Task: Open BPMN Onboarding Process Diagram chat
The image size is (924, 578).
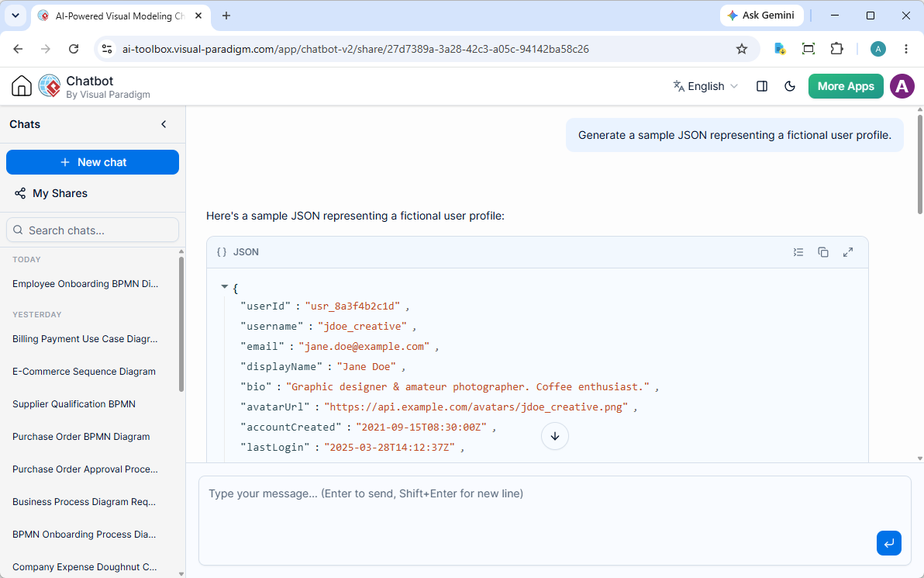Action: pos(84,535)
